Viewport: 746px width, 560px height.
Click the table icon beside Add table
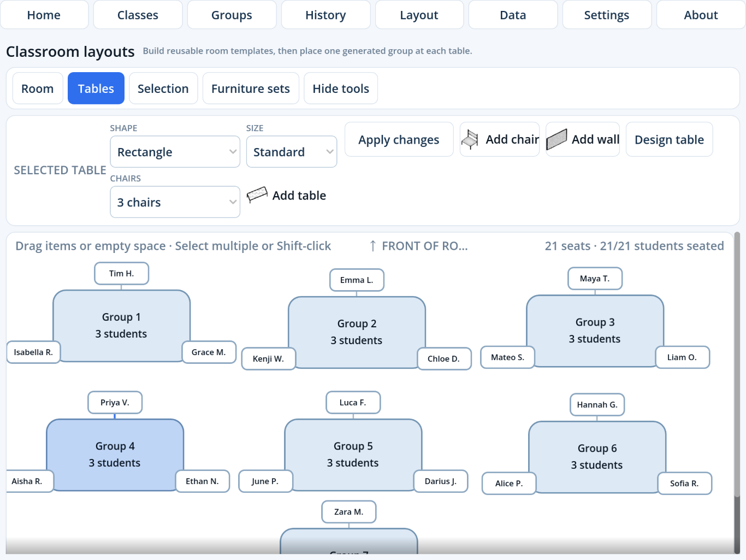[x=257, y=195]
